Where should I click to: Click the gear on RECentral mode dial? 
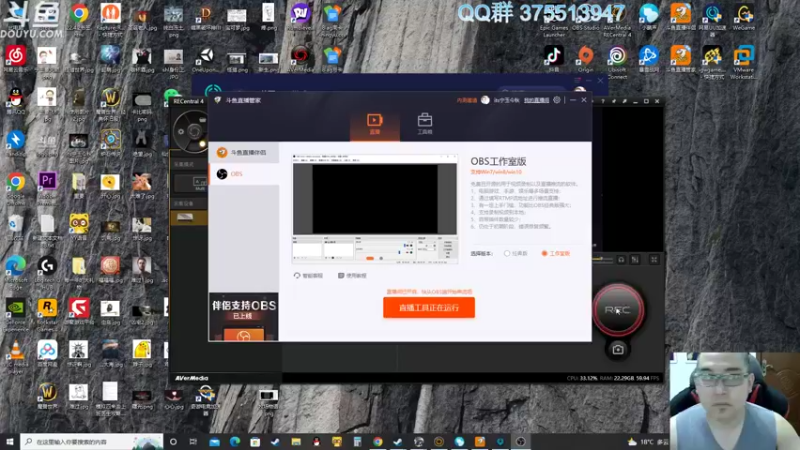click(181, 132)
